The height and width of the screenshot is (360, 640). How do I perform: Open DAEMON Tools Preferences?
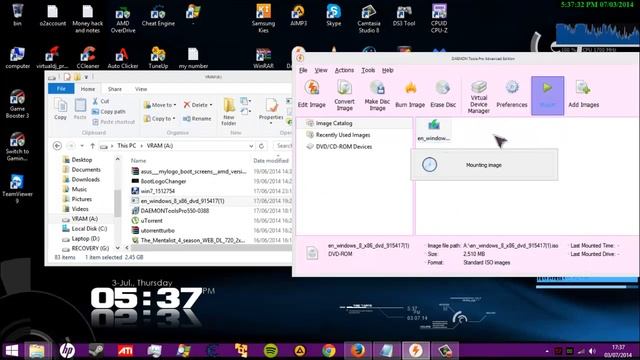coord(512,94)
